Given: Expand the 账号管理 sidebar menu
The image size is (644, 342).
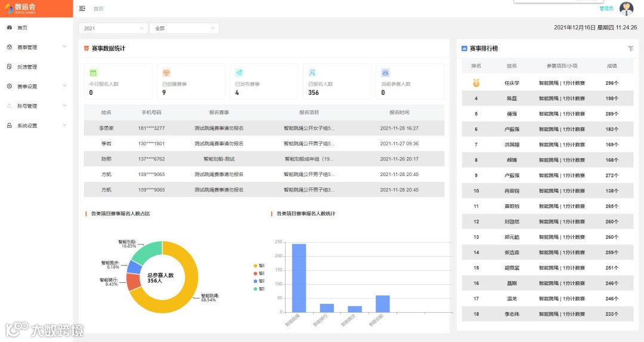Looking at the screenshot, I should [x=36, y=106].
